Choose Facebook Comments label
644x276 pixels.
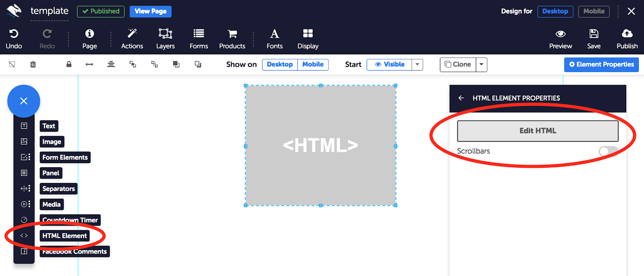click(74, 252)
